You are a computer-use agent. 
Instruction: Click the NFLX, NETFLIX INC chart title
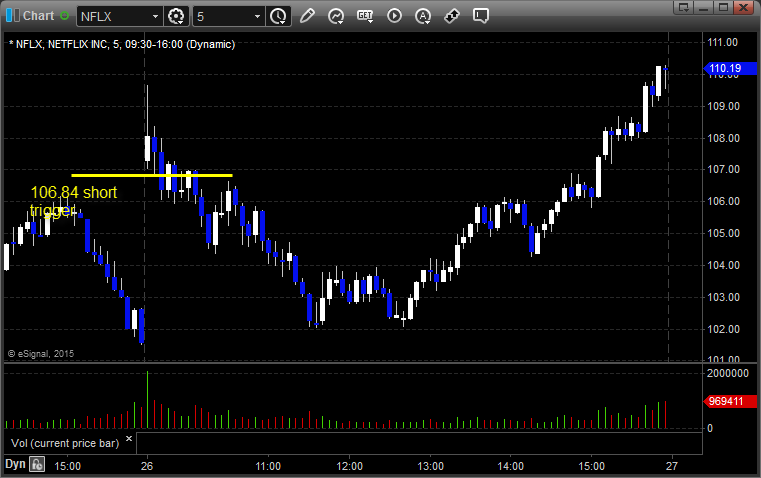(x=122, y=44)
